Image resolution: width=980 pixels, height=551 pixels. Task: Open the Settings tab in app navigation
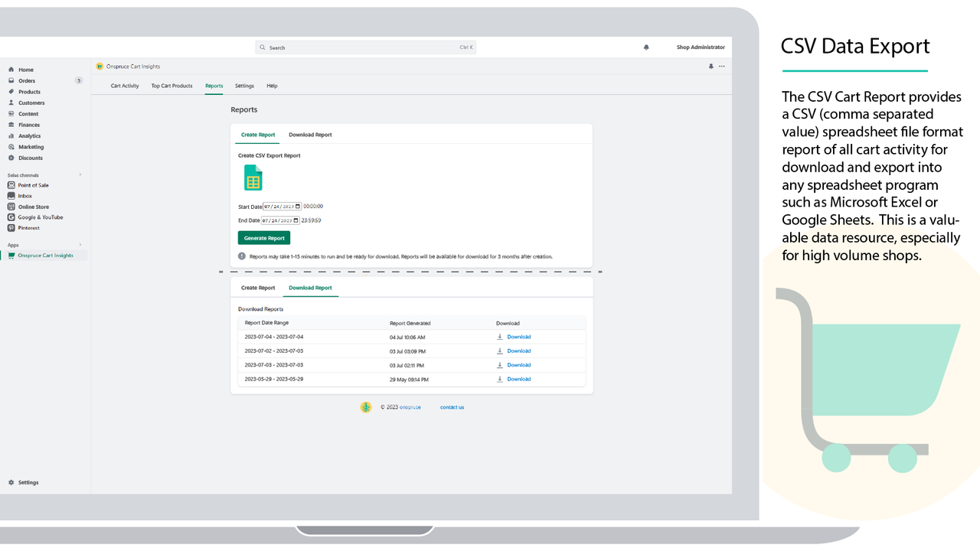(244, 86)
